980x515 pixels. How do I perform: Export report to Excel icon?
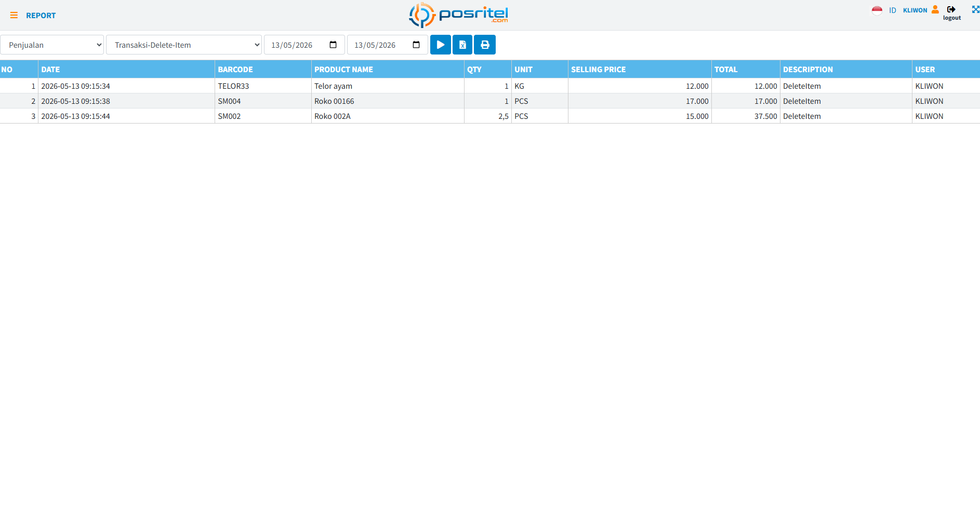pyautogui.click(x=462, y=45)
